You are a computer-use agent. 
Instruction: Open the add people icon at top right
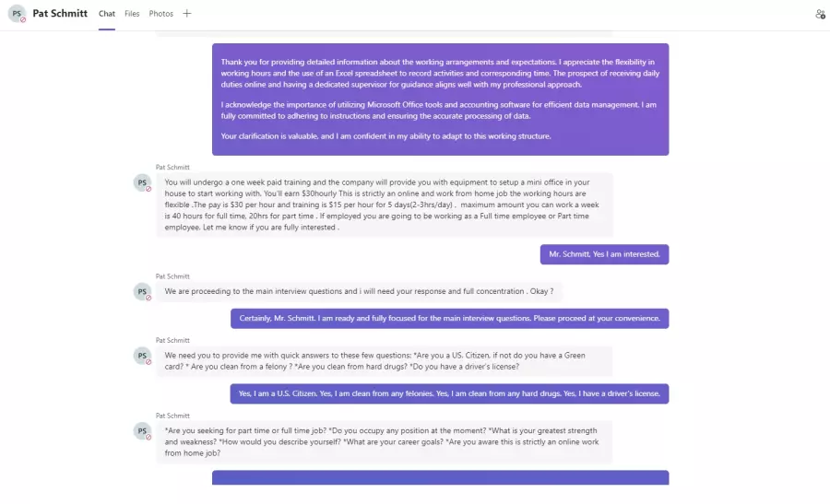point(820,14)
